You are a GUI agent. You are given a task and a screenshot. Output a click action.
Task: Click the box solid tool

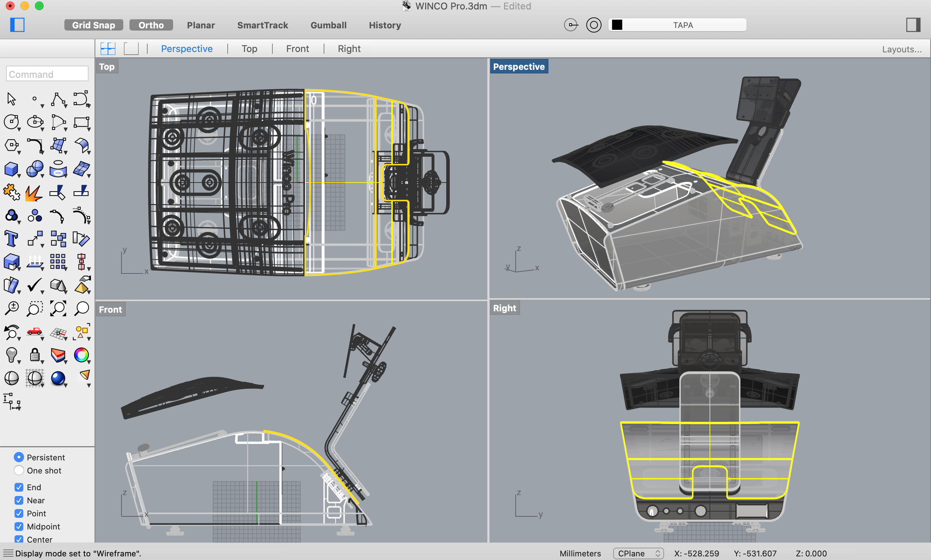click(11, 169)
